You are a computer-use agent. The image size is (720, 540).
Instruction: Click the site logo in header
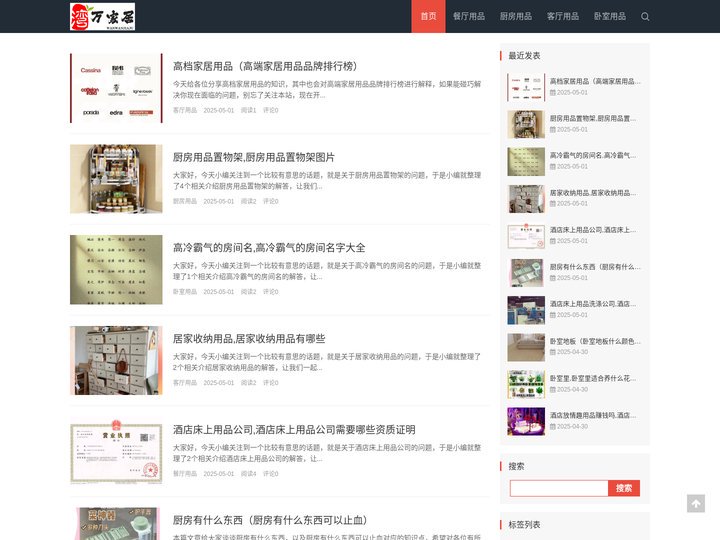pyautogui.click(x=102, y=17)
